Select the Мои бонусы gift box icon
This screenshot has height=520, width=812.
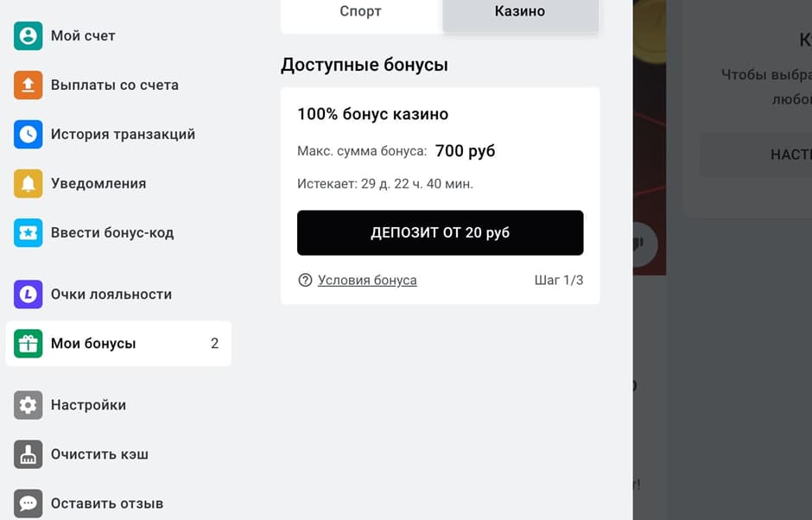[27, 343]
